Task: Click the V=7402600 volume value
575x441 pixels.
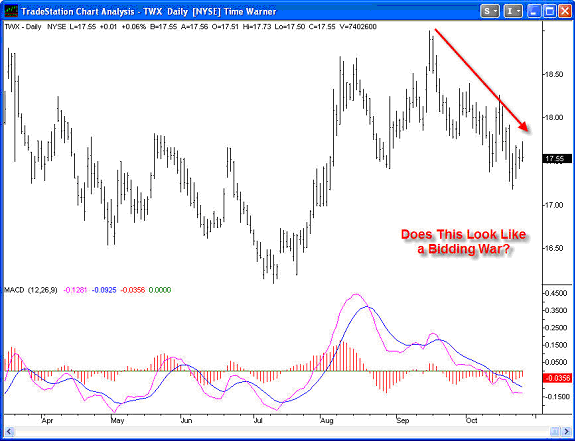Action: [x=357, y=27]
